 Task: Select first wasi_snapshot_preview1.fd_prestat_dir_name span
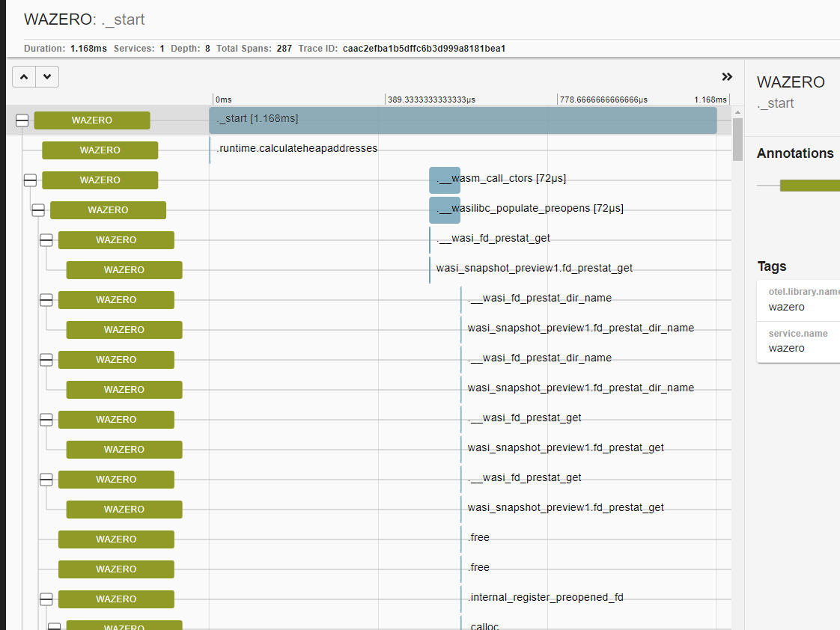[x=581, y=328]
